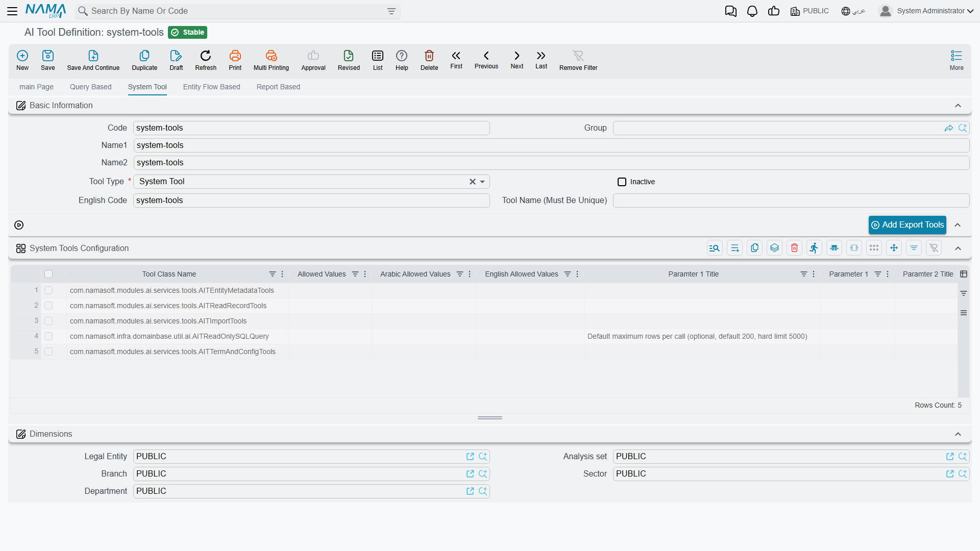Image resolution: width=980 pixels, height=551 pixels.
Task: Check the row 4 AITReadOnlySQLQuery checkbox
Action: click(48, 336)
